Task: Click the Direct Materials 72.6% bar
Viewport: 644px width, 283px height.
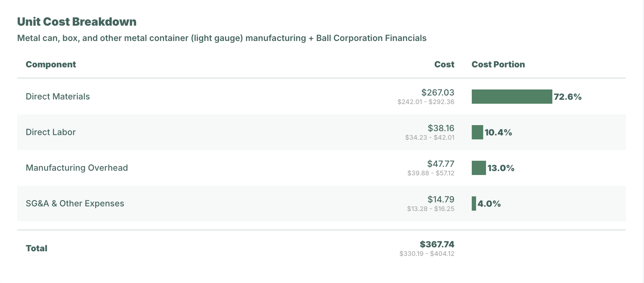Action: pyautogui.click(x=512, y=97)
